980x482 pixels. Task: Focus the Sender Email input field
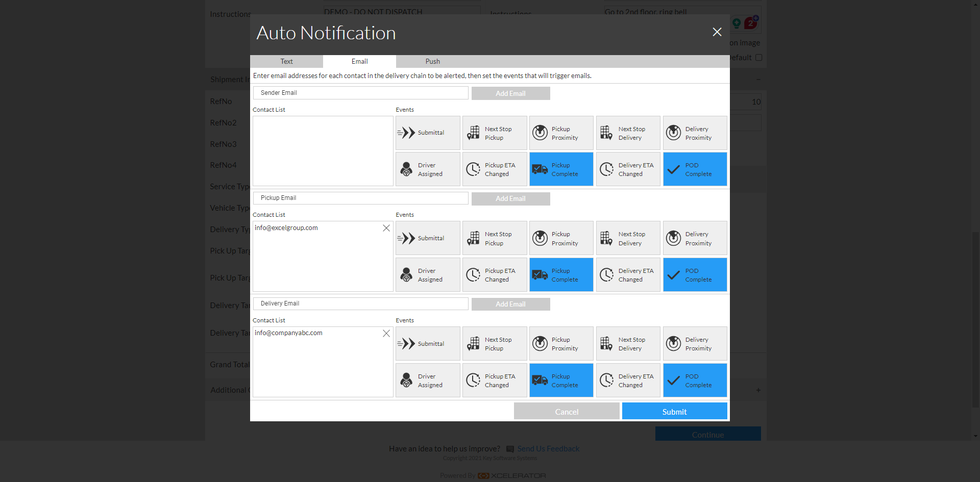click(360, 93)
